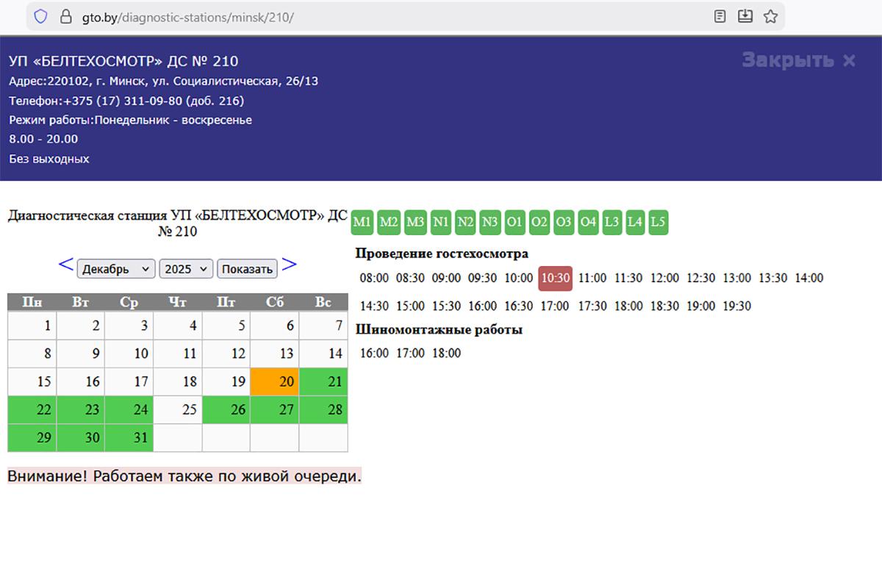Go to previous month with left arrow
This screenshot has width=882, height=588.
[x=65, y=265]
